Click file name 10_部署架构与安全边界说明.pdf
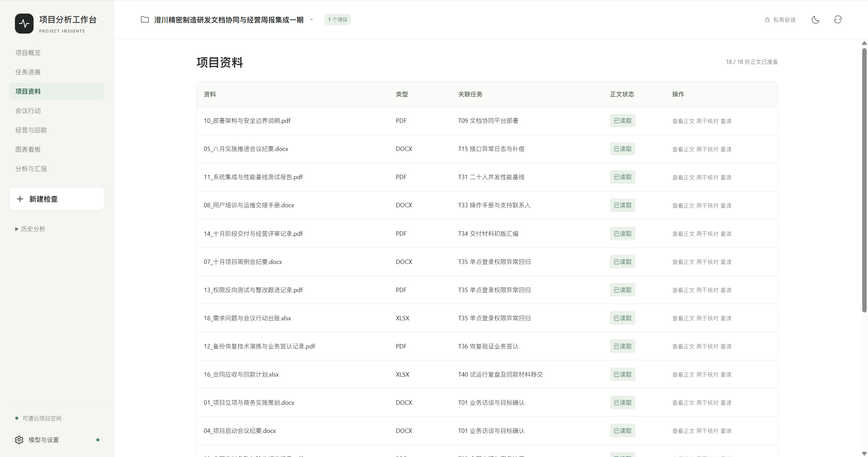The image size is (868, 457). (x=247, y=121)
